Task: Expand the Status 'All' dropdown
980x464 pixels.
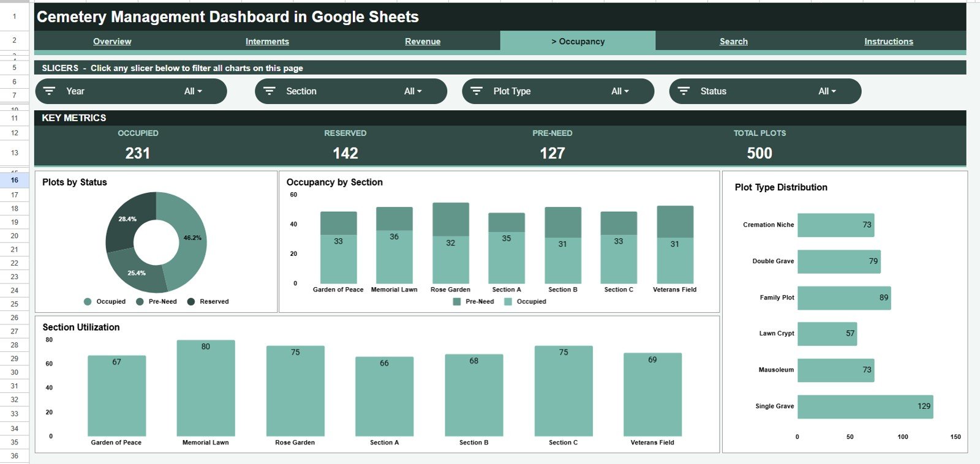Action: tap(827, 91)
